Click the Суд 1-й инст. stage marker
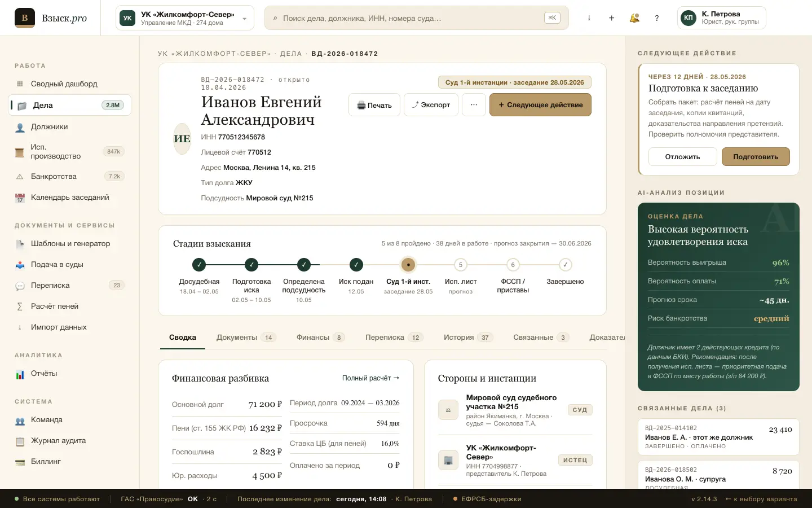The width and height of the screenshot is (812, 508). [x=408, y=265]
